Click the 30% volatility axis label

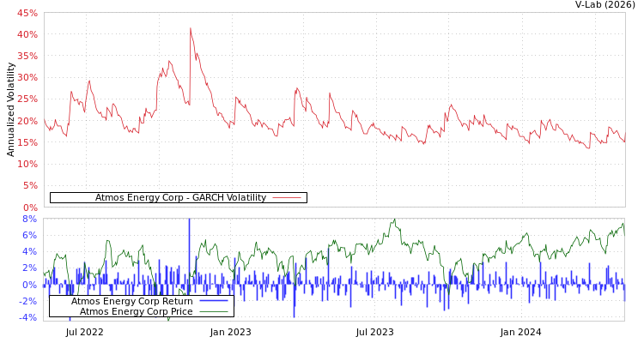tap(27, 77)
